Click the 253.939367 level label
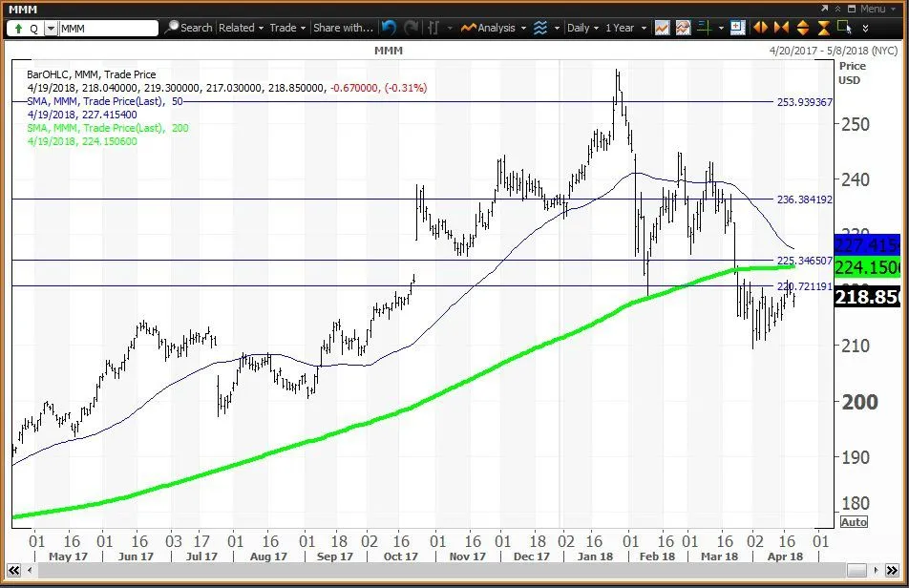The width and height of the screenshot is (909, 588). [x=805, y=102]
